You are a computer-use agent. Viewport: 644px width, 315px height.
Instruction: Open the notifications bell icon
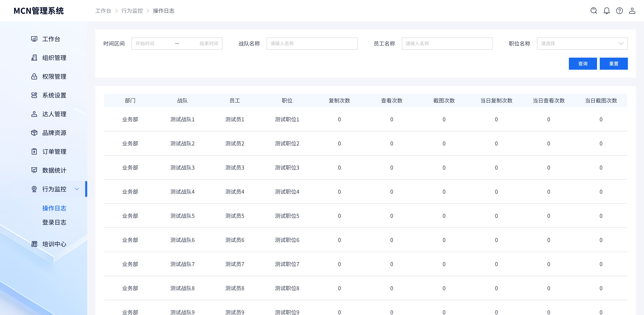pos(606,11)
